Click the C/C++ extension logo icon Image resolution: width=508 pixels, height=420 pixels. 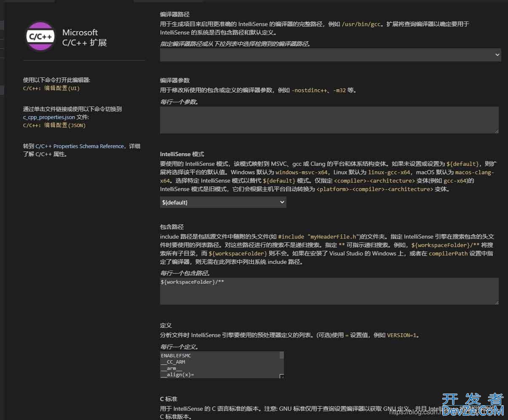(x=40, y=37)
